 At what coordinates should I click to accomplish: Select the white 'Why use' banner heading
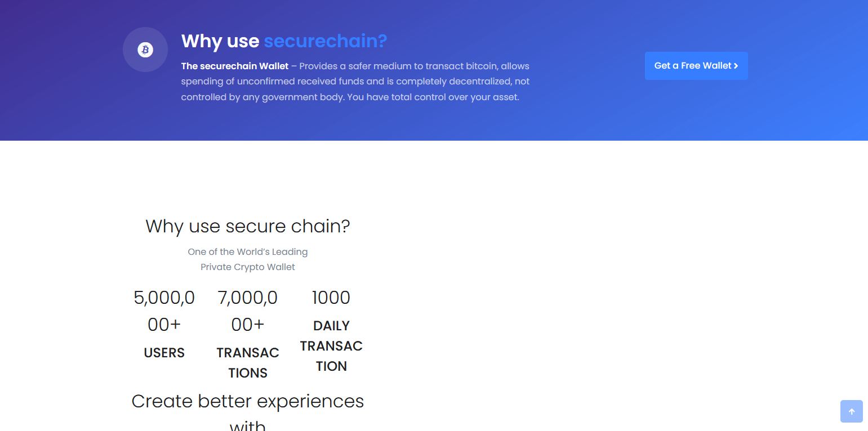click(220, 41)
